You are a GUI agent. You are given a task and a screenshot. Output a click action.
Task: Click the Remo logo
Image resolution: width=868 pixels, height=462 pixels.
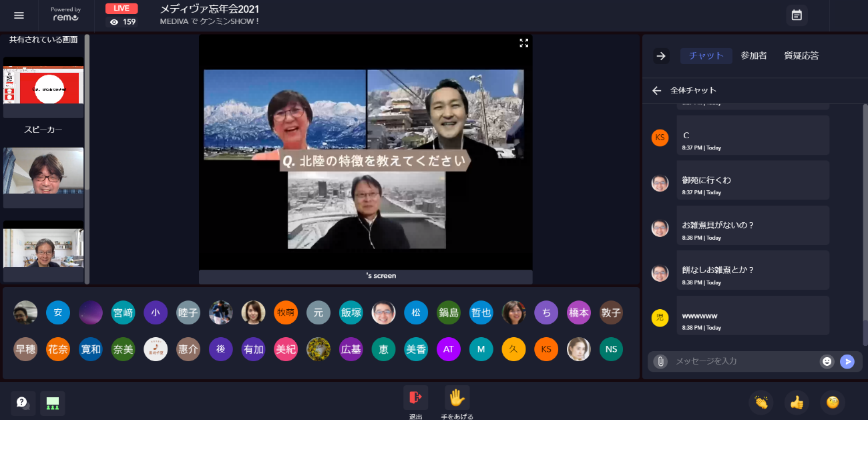pyautogui.click(x=65, y=15)
